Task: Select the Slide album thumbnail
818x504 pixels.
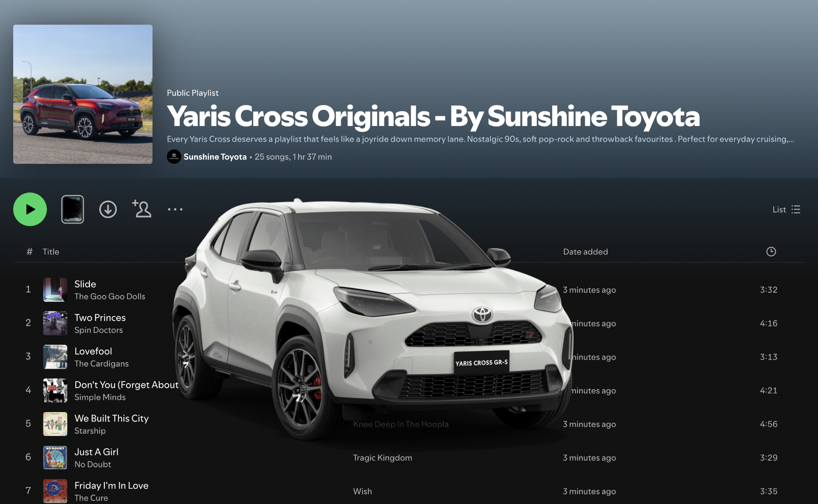Action: 55,289
